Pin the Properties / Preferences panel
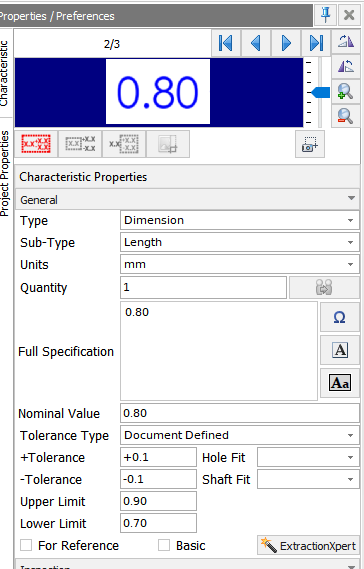Viewport: 364px width, 569px height. click(x=326, y=15)
